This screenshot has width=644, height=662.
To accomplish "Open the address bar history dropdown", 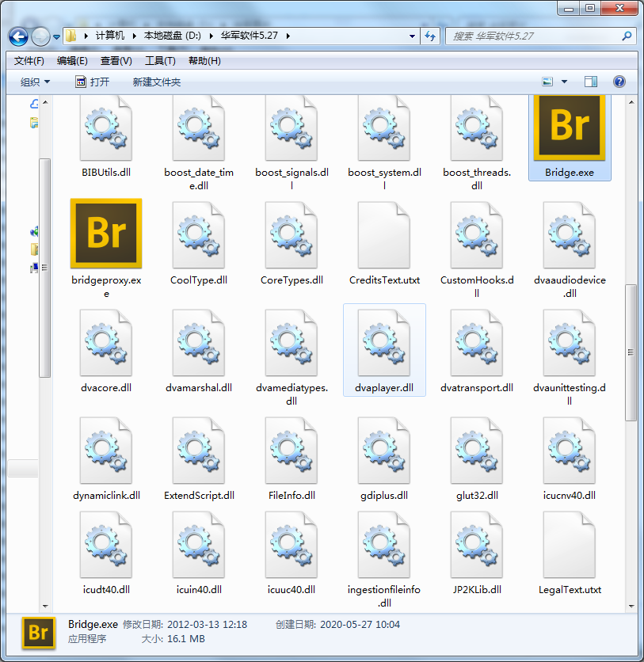I will 411,36.
